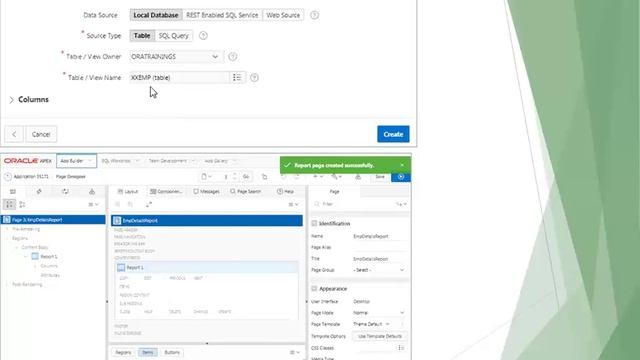Go up to Application home icon
640x360 pixels.
click(7, 177)
